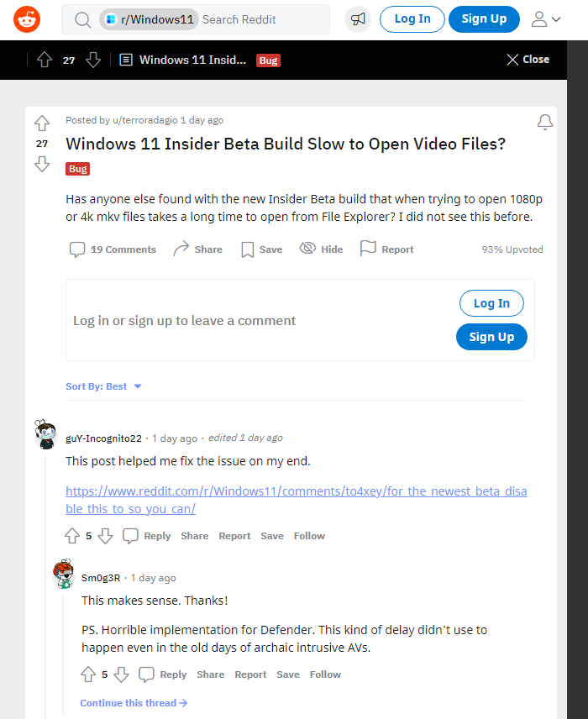Click the notification bell on the post
Screen dimensions: 588x719
[544, 123]
